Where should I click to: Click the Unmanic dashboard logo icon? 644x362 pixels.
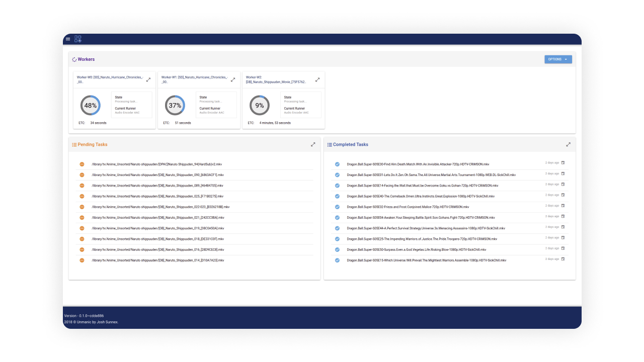pos(78,39)
